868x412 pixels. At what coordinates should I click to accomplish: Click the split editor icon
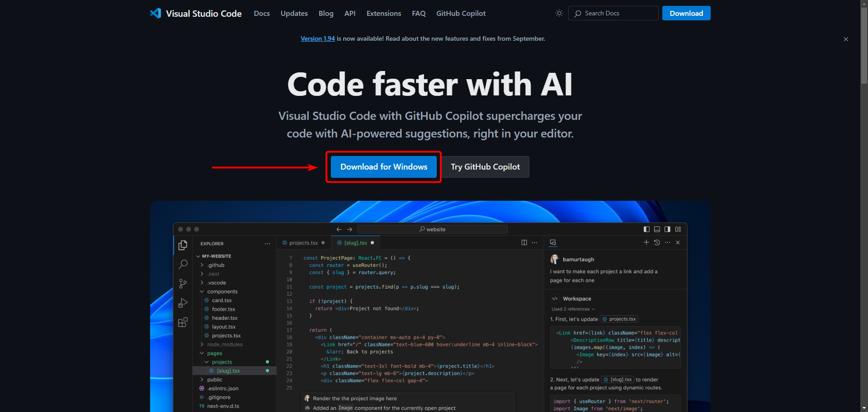tap(524, 242)
